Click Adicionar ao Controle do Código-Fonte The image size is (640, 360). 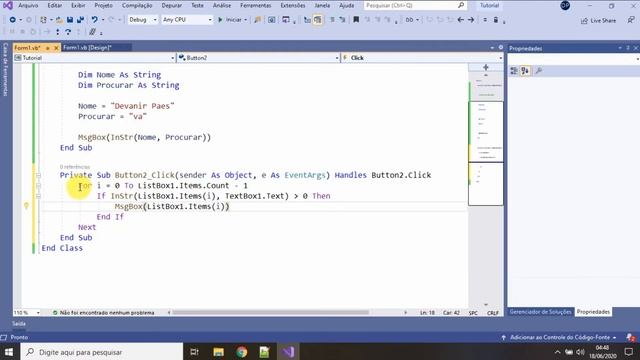(559, 338)
